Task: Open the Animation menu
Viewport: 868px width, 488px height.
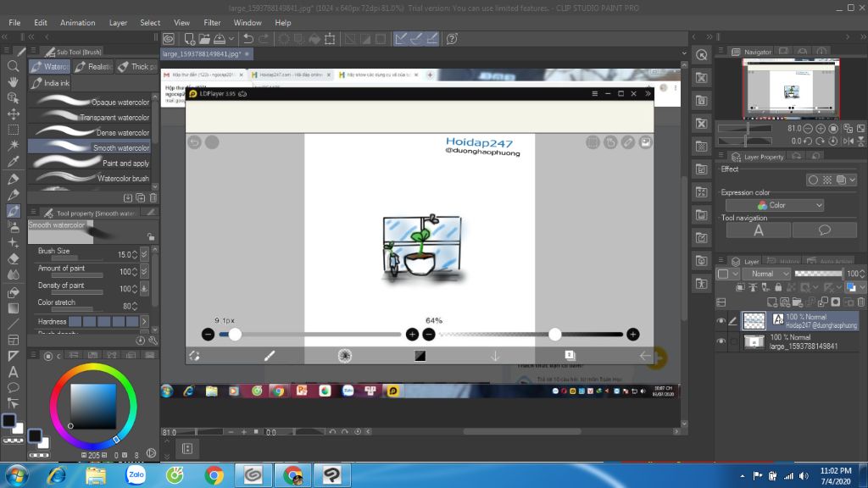Action: pyautogui.click(x=77, y=23)
